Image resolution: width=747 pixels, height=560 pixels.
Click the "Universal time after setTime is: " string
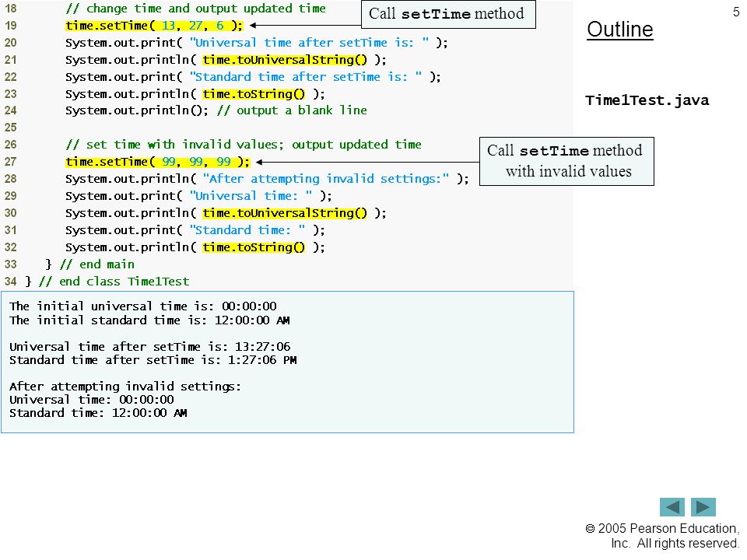pos(309,43)
